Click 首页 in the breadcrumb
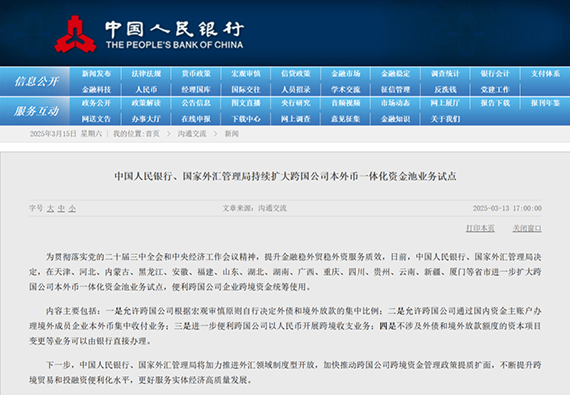 coord(152,134)
